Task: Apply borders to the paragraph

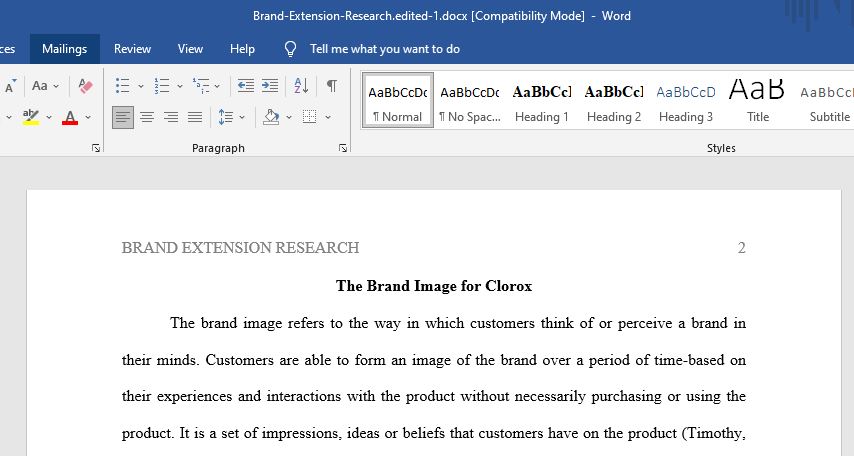Action: pos(309,117)
